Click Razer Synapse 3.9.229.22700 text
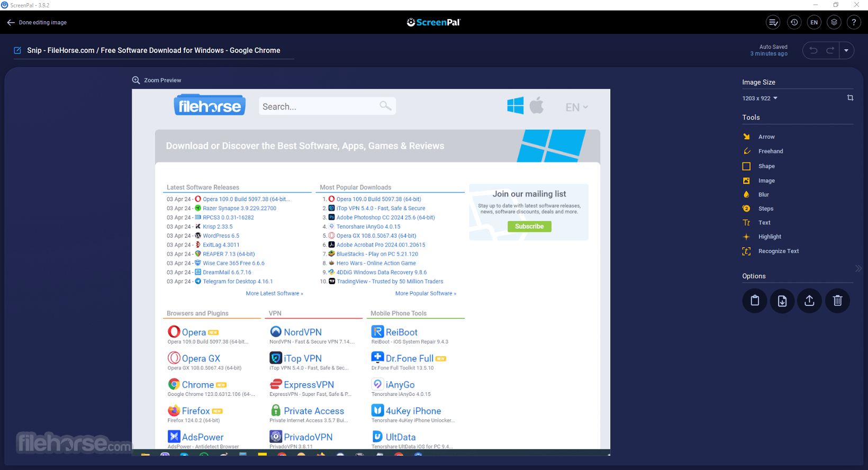Image resolution: width=868 pixels, height=470 pixels. point(239,209)
